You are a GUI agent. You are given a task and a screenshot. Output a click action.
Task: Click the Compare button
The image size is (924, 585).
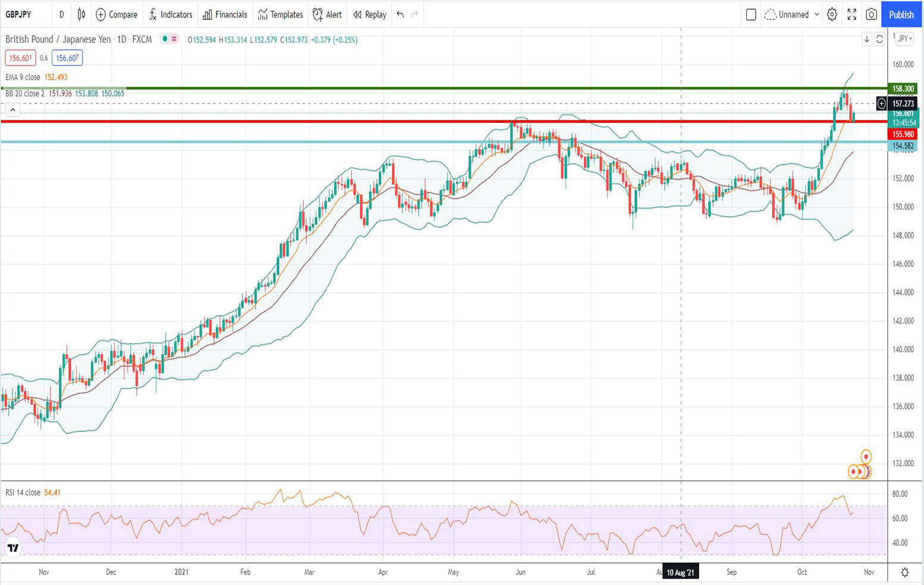point(117,14)
